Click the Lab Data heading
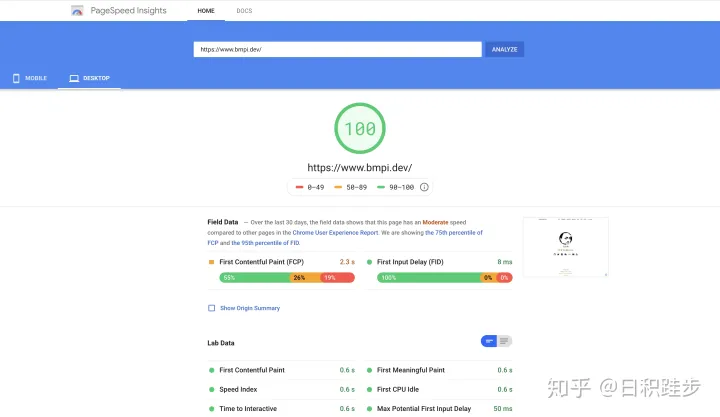Image resolution: width=720 pixels, height=417 pixels. point(221,343)
